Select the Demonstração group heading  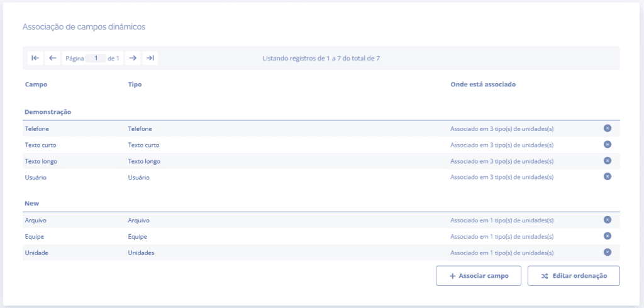tap(48, 112)
